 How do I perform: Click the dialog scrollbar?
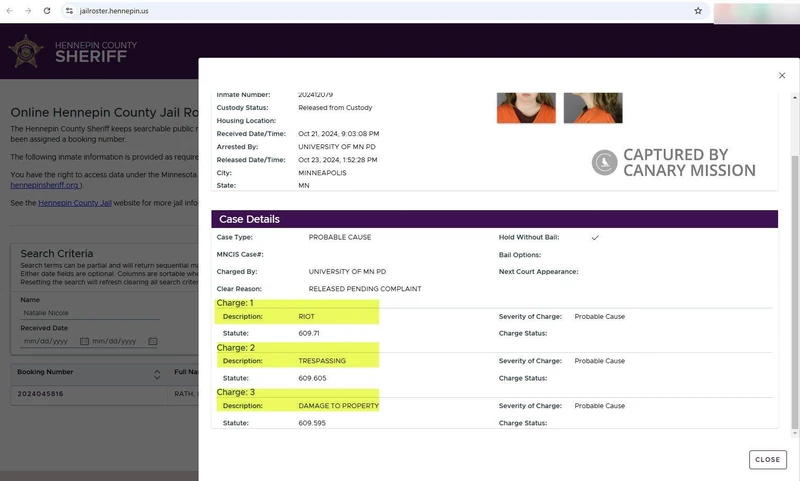tap(794, 292)
